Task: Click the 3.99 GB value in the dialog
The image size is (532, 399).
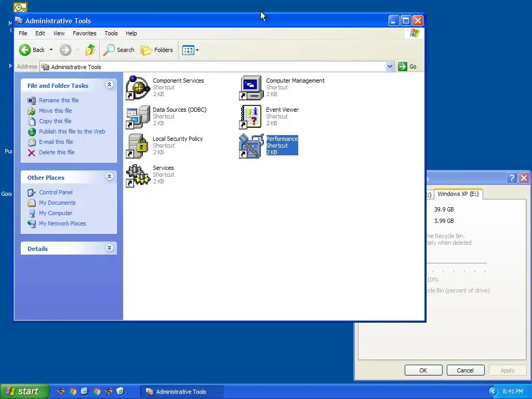Action: (444, 221)
